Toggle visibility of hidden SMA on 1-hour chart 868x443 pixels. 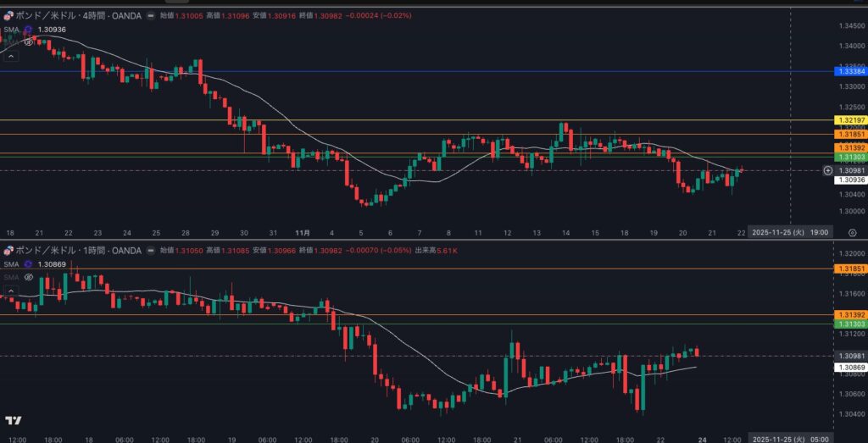click(x=28, y=277)
